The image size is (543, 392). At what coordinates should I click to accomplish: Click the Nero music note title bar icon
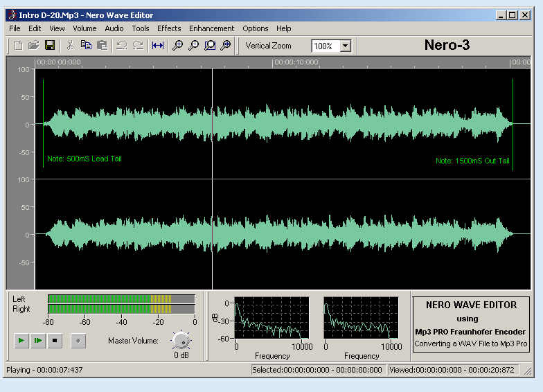pos(12,15)
